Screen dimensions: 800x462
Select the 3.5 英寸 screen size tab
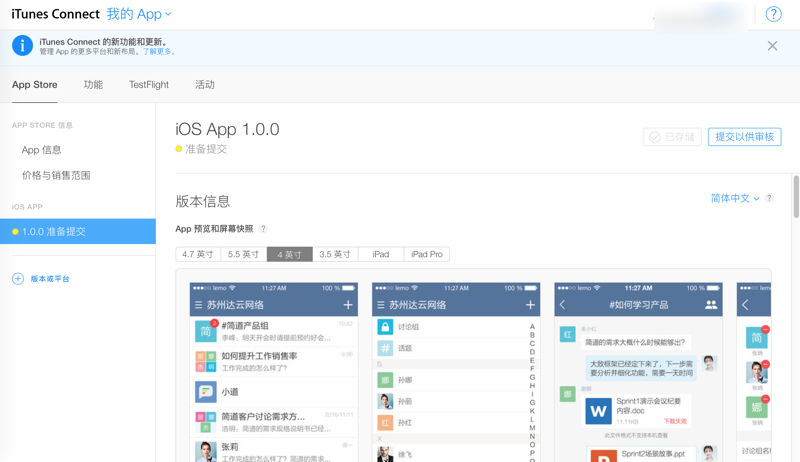(x=335, y=254)
